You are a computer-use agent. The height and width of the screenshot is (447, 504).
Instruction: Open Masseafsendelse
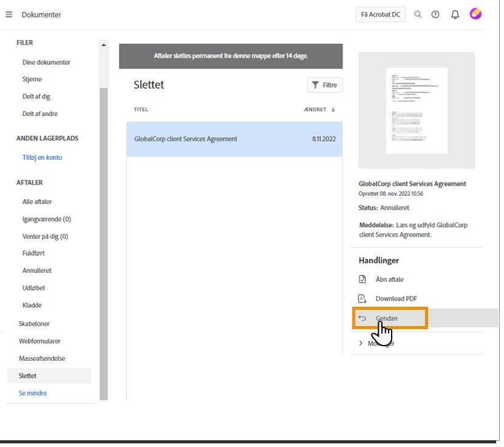[42, 358]
